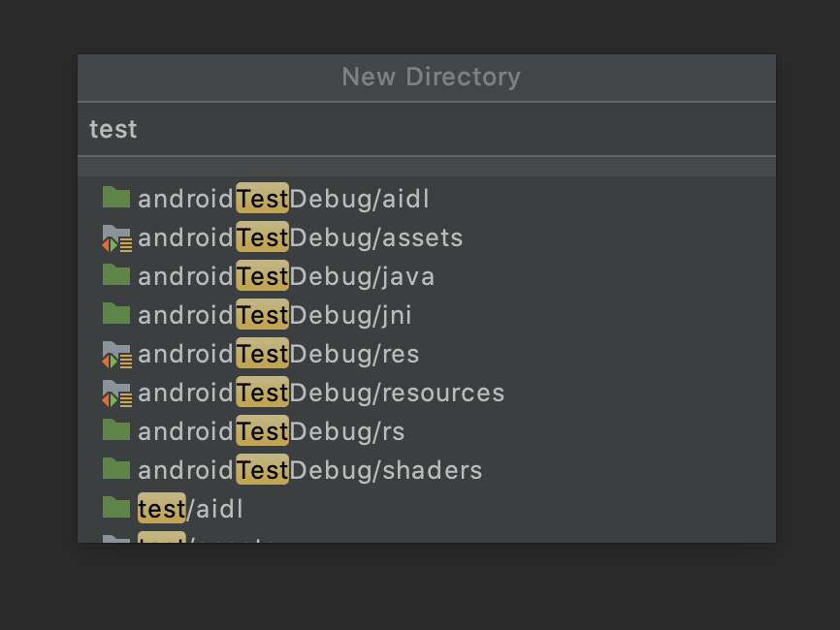This screenshot has height=630, width=840.
Task: Click the resource folder icon for androidTestDebug/res
Action: coord(115,354)
